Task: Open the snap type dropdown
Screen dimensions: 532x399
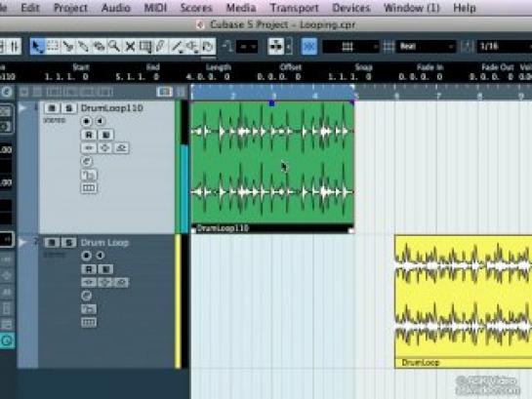Action: [x=350, y=46]
